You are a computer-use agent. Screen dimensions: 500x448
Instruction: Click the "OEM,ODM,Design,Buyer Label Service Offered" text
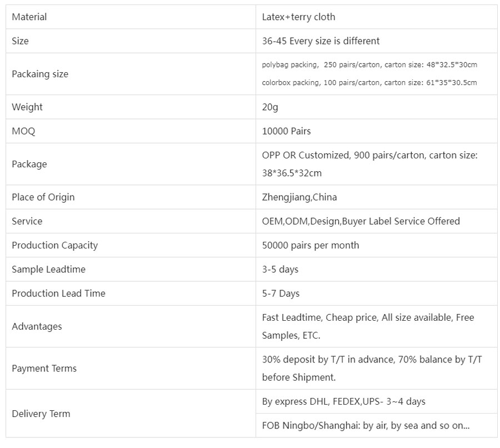click(x=361, y=221)
